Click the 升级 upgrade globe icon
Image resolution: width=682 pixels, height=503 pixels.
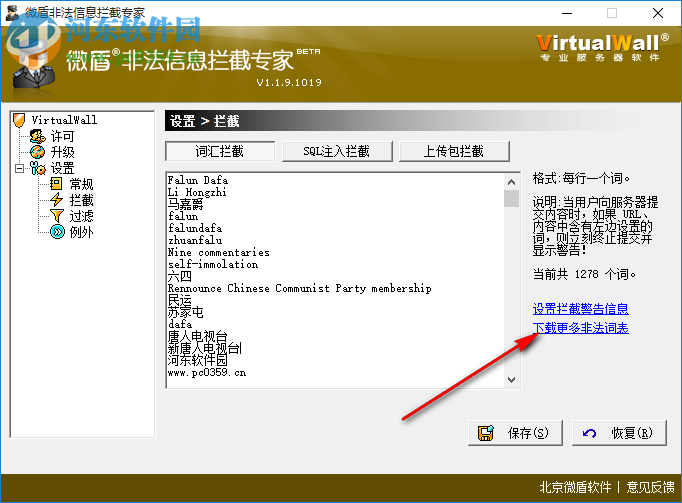point(37,152)
